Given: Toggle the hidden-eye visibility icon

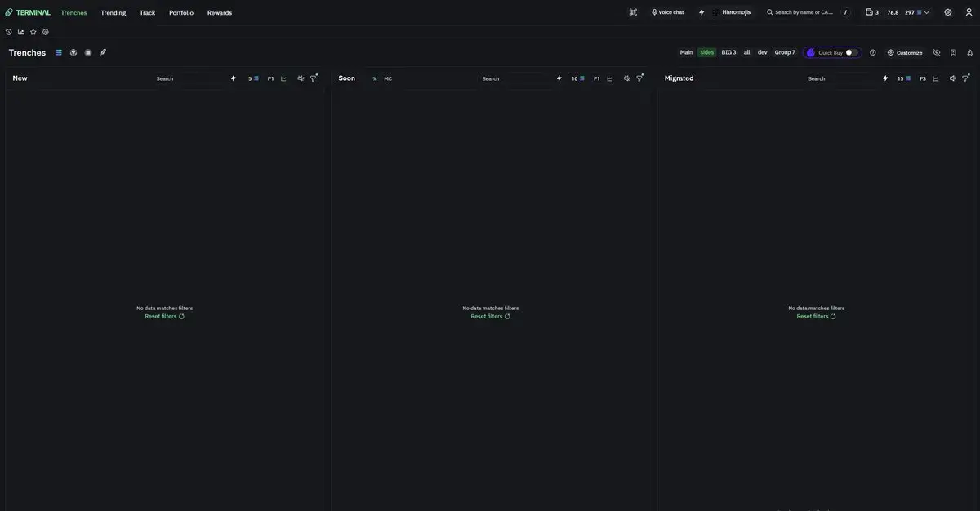Looking at the screenshot, I should click(x=937, y=52).
